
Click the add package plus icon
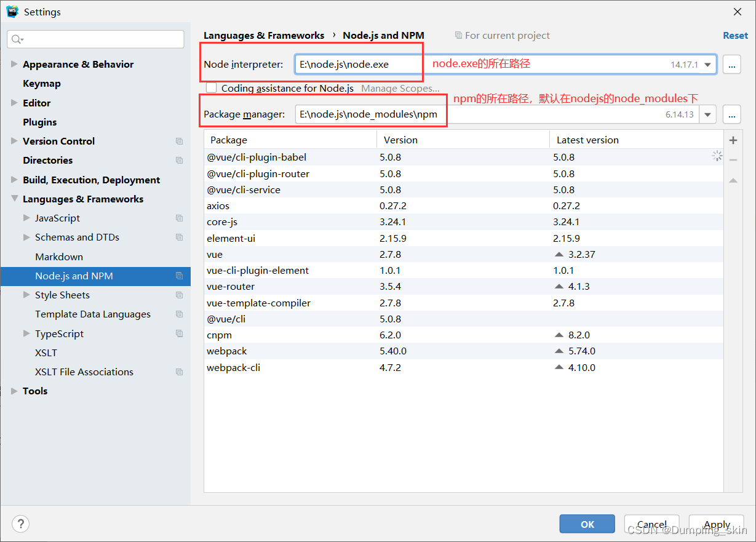[x=733, y=140]
